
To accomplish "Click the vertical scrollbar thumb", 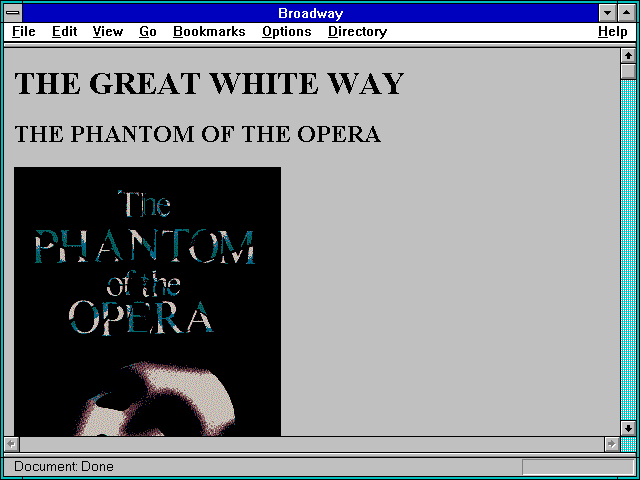I will pos(628,71).
